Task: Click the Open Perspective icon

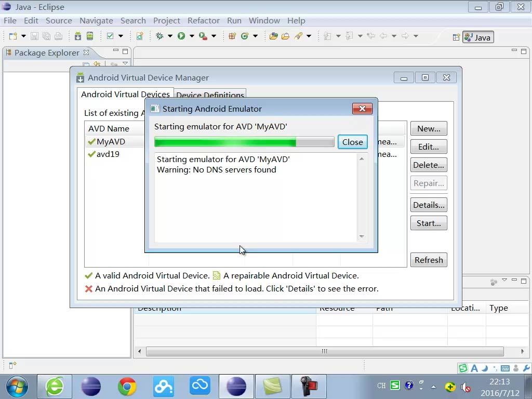Action: pos(456,37)
